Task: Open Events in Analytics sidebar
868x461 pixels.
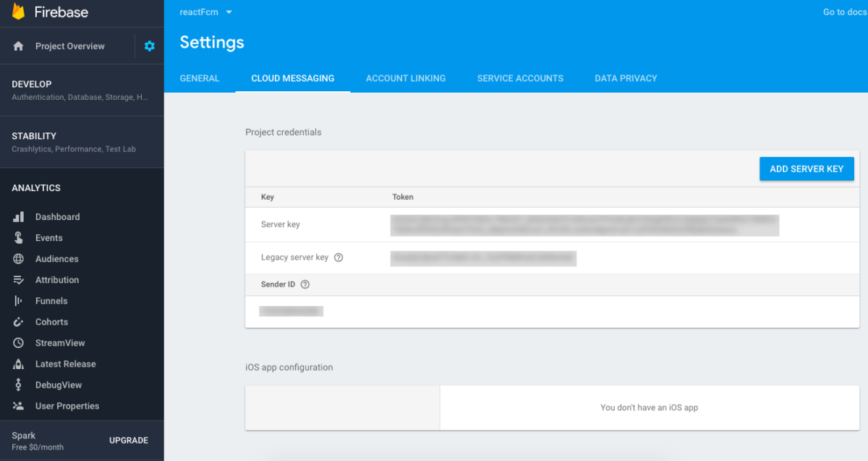Action: click(x=48, y=238)
